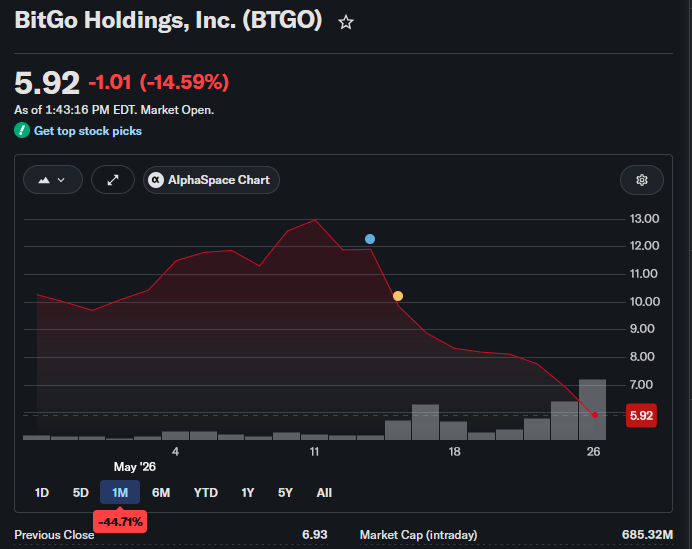The height and width of the screenshot is (549, 692).
Task: Switch chart to 6M range
Action: tap(161, 493)
